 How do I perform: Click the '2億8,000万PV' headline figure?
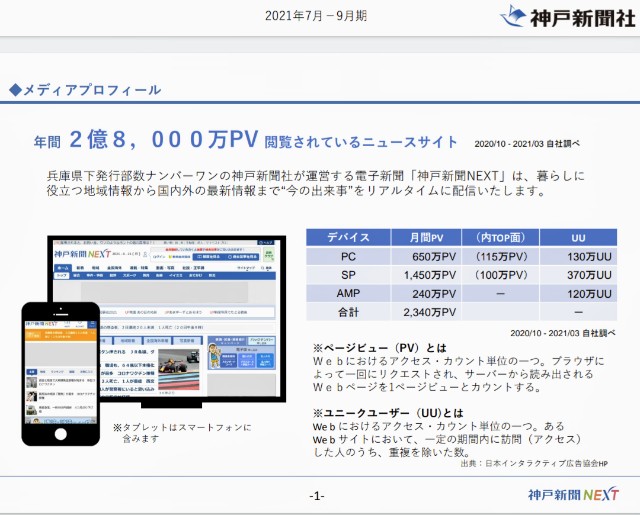tap(164, 139)
